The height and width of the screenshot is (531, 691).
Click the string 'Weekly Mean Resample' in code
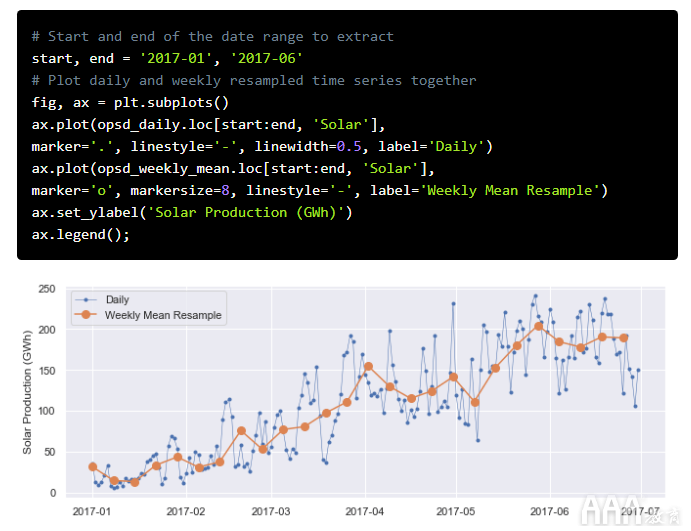(510, 191)
